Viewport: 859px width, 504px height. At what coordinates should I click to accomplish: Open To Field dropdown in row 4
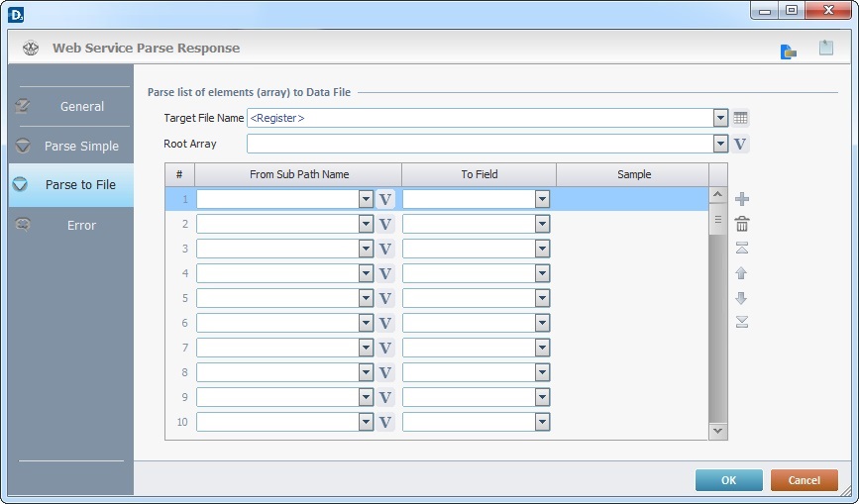[542, 273]
